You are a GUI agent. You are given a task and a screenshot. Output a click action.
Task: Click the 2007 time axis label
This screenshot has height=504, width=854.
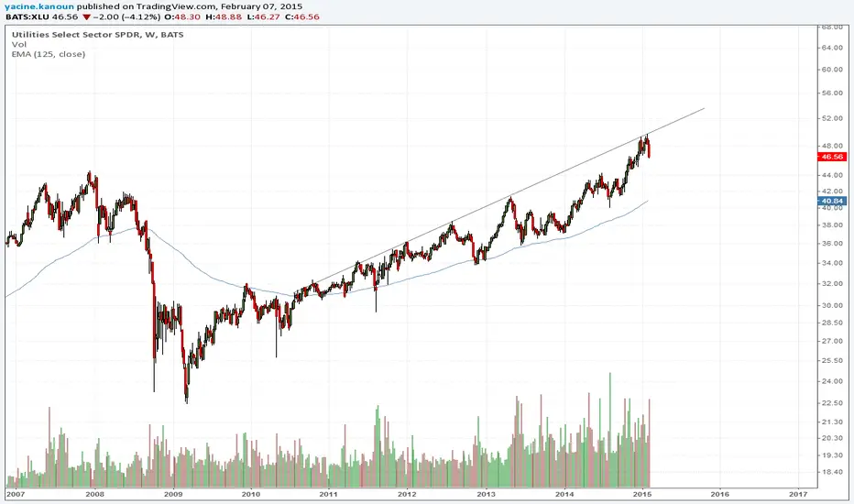pos(16,494)
